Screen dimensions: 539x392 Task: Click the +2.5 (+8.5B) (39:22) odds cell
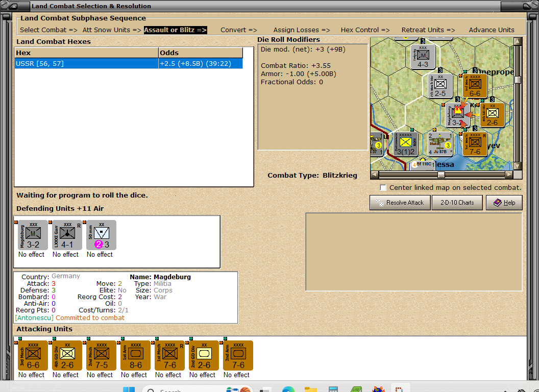pyautogui.click(x=201, y=63)
